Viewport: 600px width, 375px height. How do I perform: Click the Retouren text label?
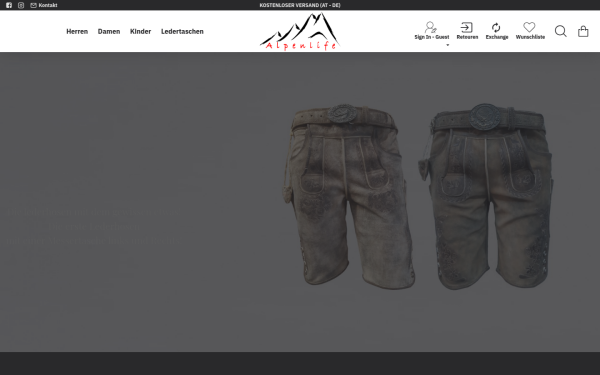point(467,37)
